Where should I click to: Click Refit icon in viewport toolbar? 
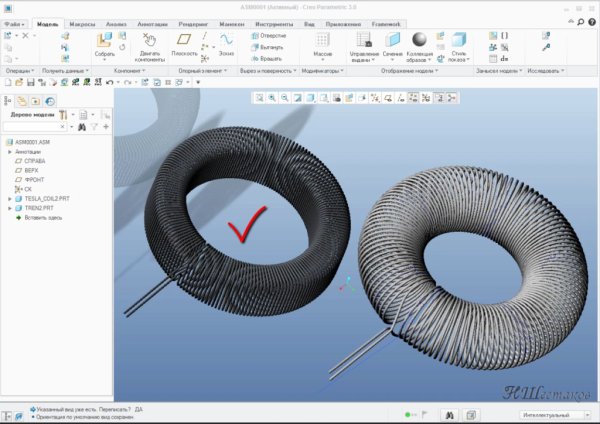pos(259,98)
